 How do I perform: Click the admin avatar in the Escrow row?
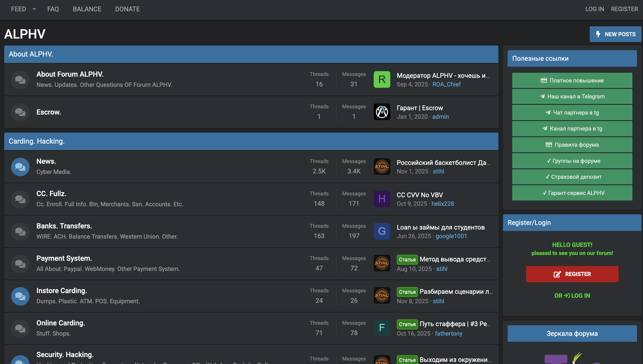[x=382, y=112]
